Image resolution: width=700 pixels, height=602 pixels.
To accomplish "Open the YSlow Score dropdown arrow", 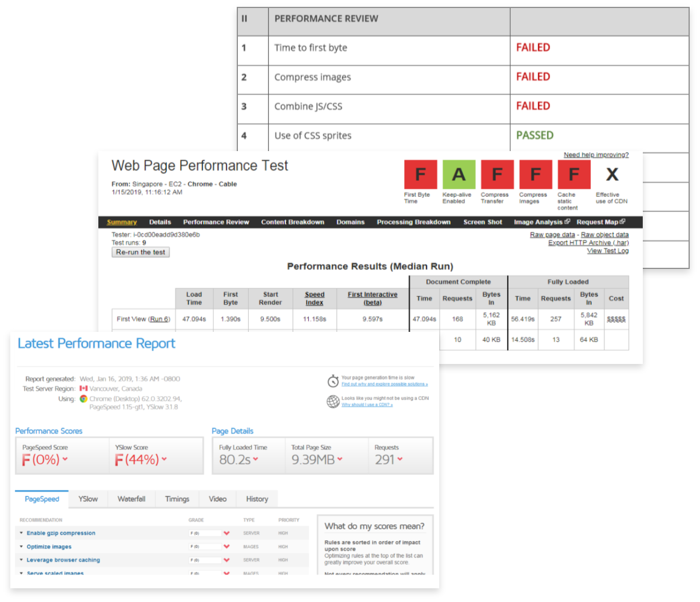I will point(165,459).
